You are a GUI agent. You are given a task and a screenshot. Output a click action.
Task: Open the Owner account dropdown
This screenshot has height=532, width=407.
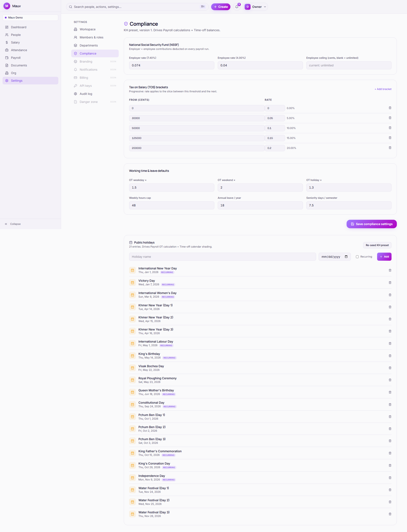pyautogui.click(x=256, y=7)
